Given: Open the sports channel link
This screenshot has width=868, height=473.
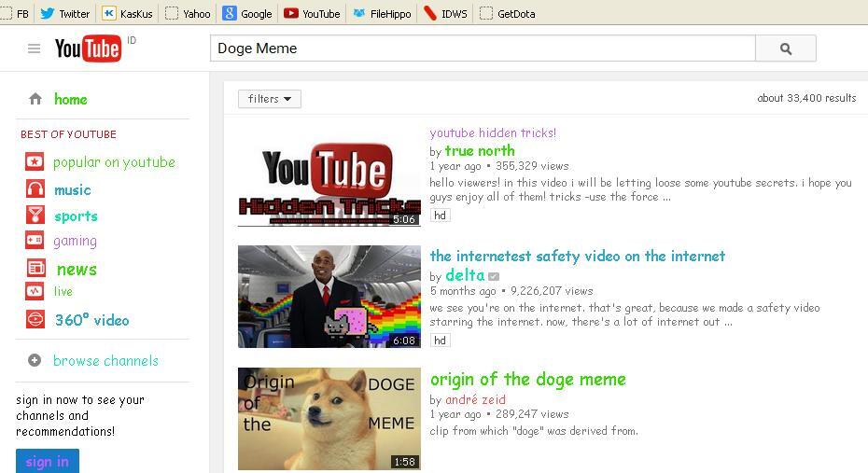Looking at the screenshot, I should 76,216.
